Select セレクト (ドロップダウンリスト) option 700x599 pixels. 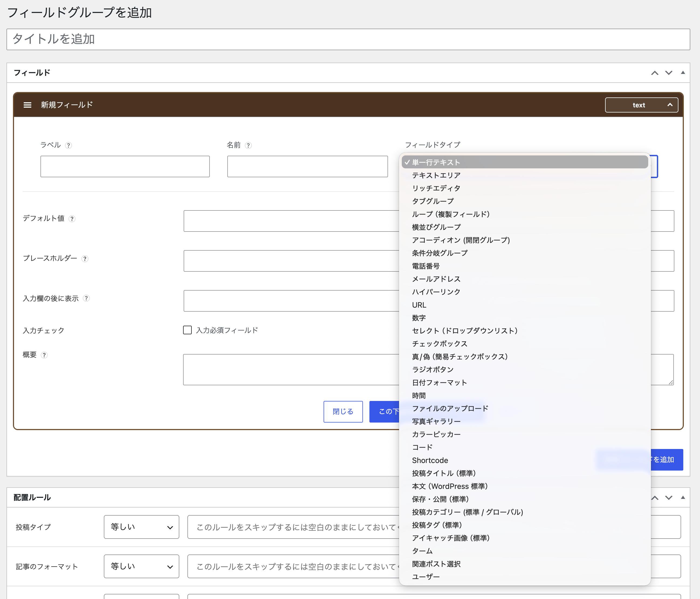click(x=525, y=331)
